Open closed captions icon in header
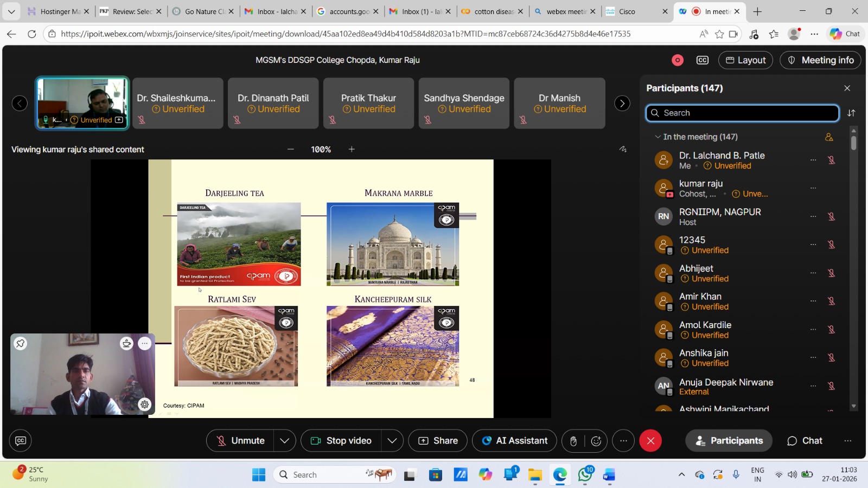The image size is (868, 488). [x=702, y=60]
